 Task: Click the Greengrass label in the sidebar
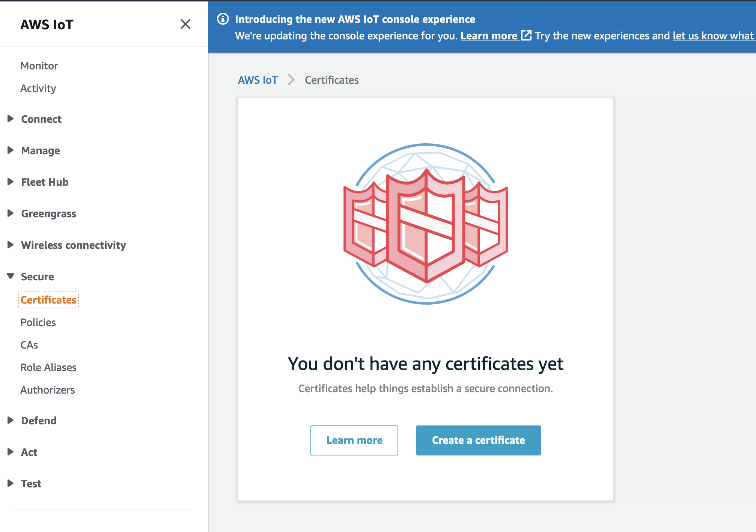48,213
